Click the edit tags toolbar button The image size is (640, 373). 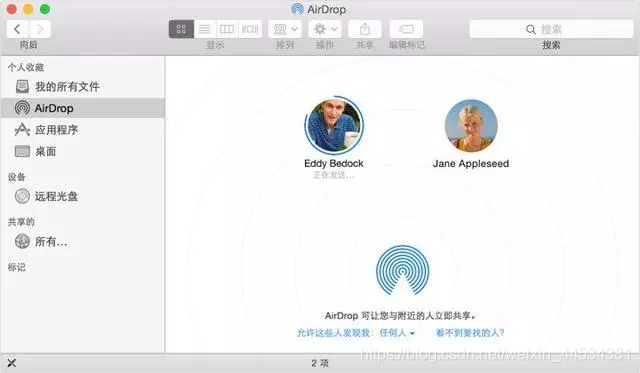click(x=407, y=29)
